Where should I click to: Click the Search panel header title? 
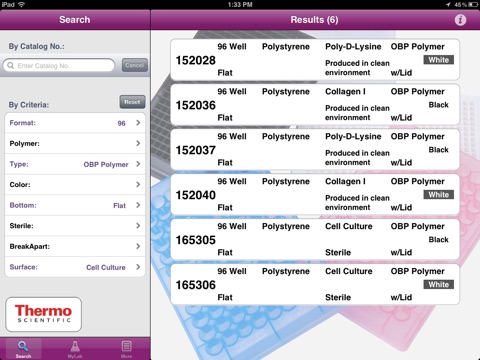pos(75,20)
